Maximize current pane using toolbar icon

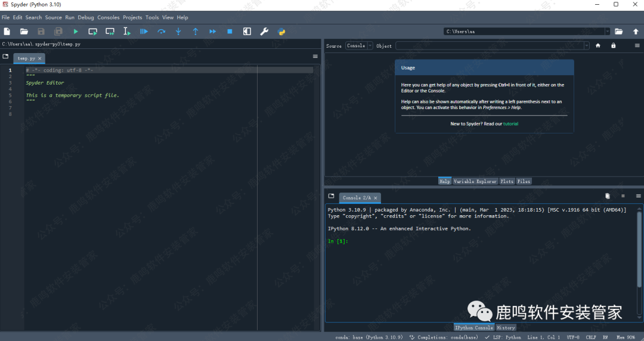pos(247,32)
